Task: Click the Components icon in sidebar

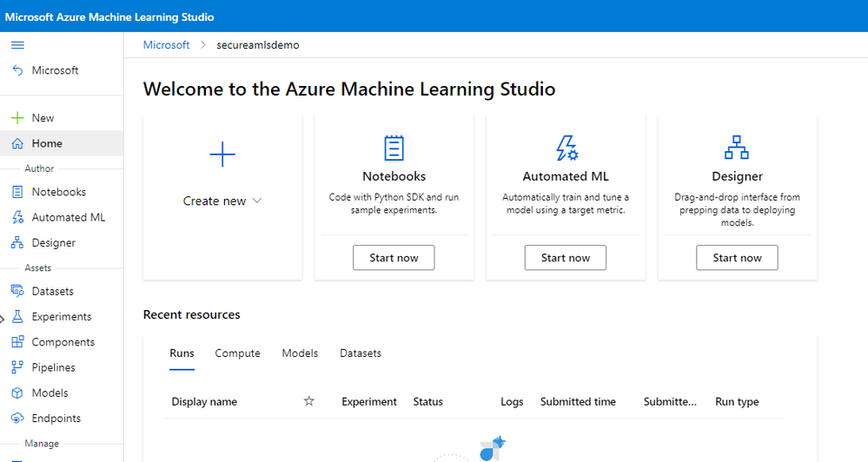Action: click(17, 342)
